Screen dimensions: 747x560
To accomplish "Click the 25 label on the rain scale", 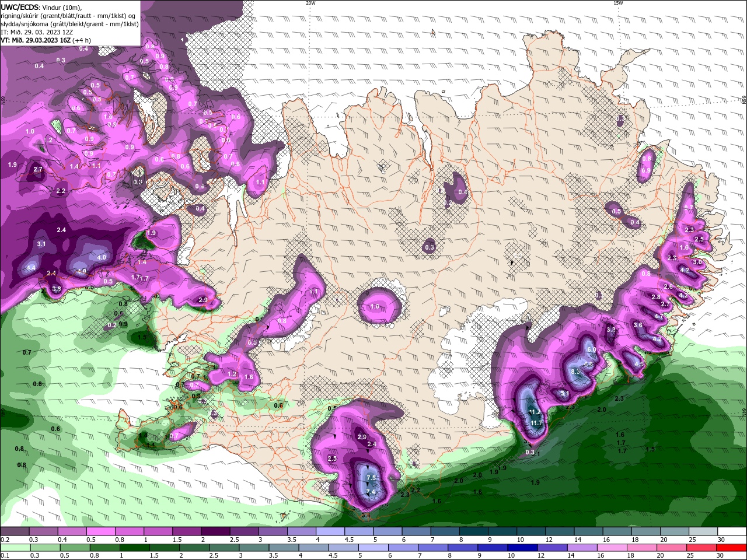I will click(x=690, y=556).
